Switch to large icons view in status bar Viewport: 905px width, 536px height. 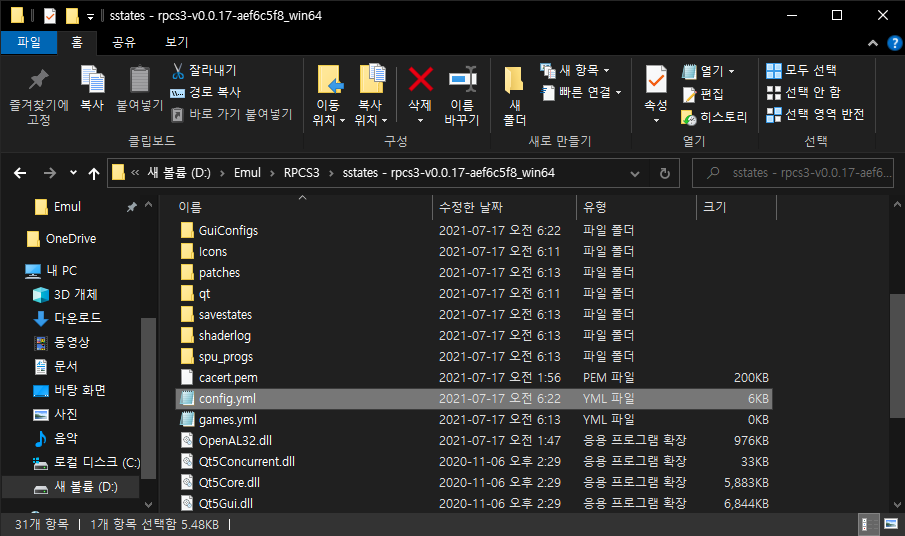[x=891, y=524]
